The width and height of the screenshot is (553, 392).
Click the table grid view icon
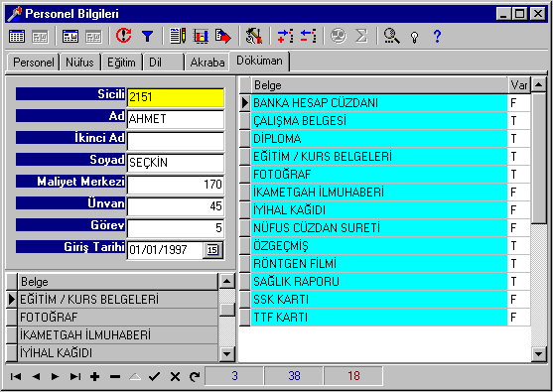coord(17,36)
